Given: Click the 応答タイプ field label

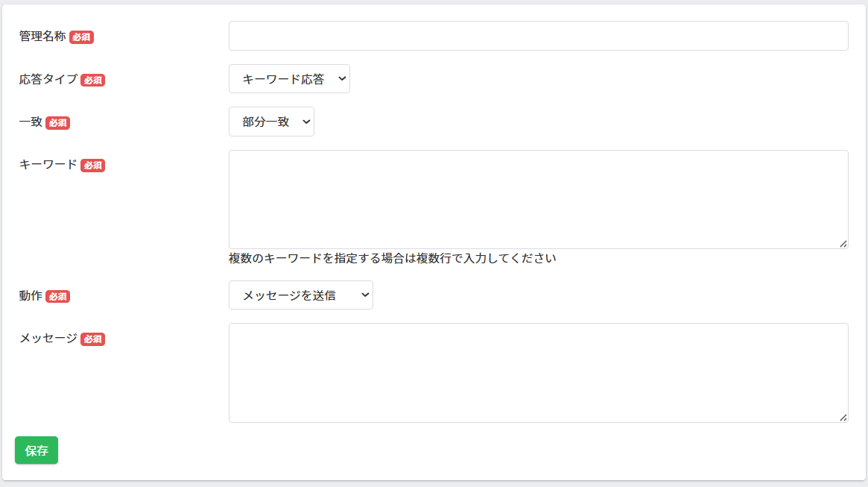Looking at the screenshot, I should (48, 79).
